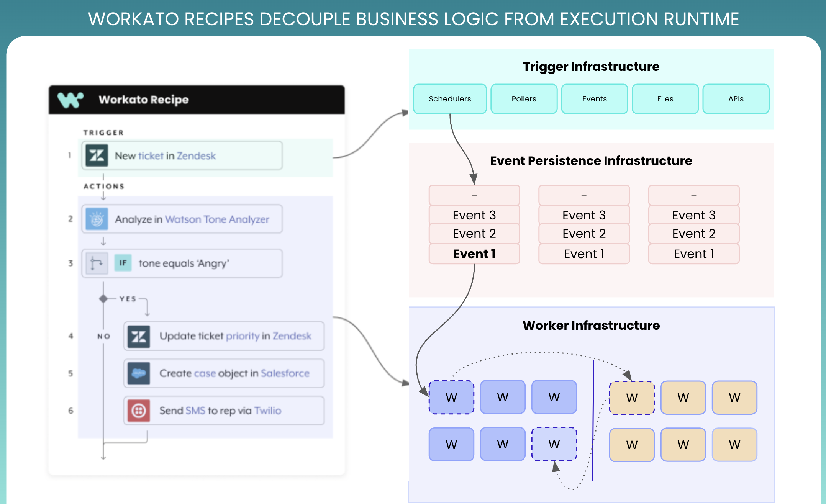The height and width of the screenshot is (504, 826).
Task: Click the Salesforce cloud icon
Action: pos(138,373)
